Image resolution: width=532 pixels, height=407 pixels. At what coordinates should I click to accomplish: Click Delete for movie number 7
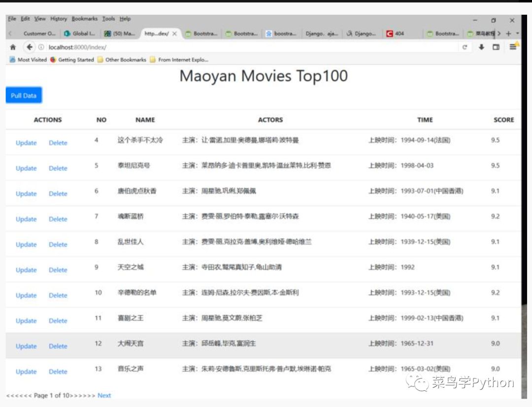tap(58, 219)
